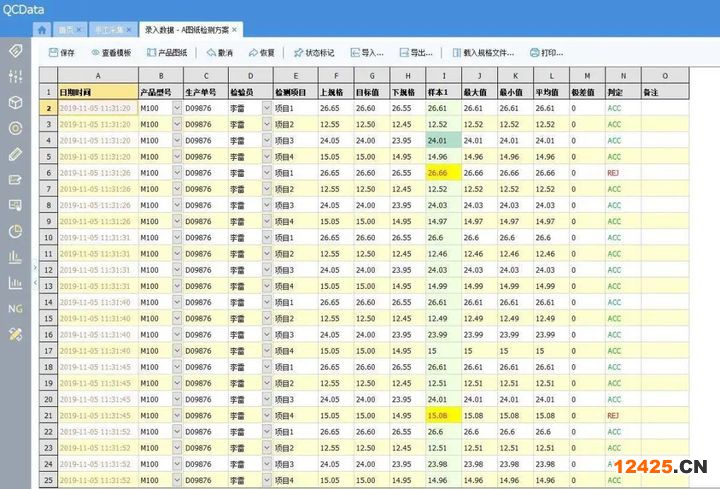Click 查看模板 (View template) in toolbar
Image resolution: width=720 pixels, height=489 pixels.
tap(111, 53)
